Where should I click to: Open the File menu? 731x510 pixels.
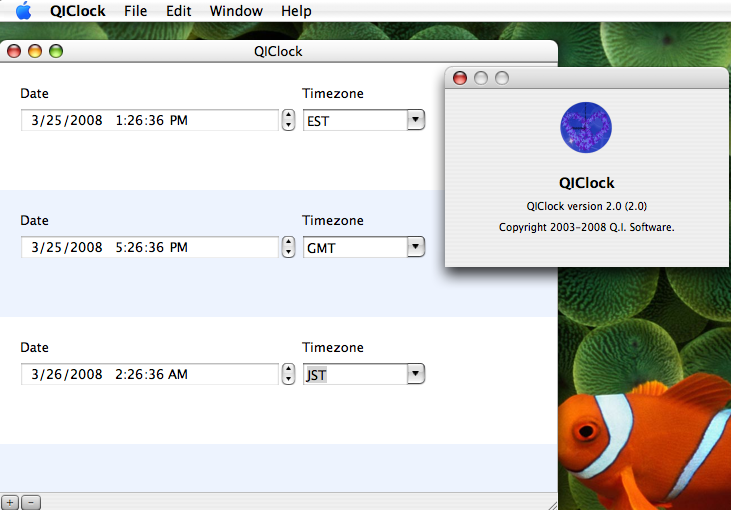136,11
